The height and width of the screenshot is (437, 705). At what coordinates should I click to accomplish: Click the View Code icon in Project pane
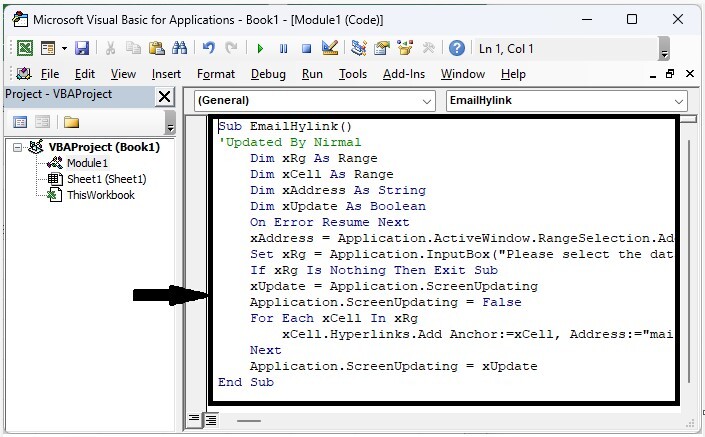[20, 122]
